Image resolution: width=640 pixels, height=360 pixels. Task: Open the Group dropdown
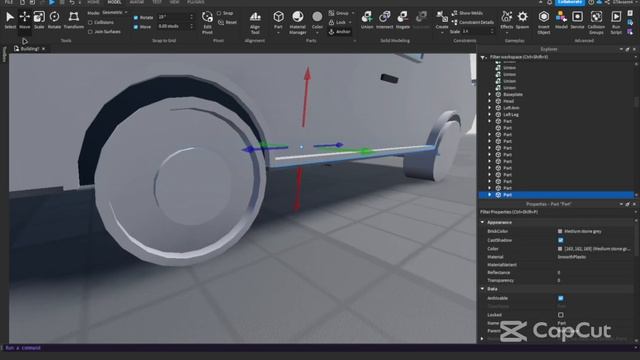pos(342,13)
